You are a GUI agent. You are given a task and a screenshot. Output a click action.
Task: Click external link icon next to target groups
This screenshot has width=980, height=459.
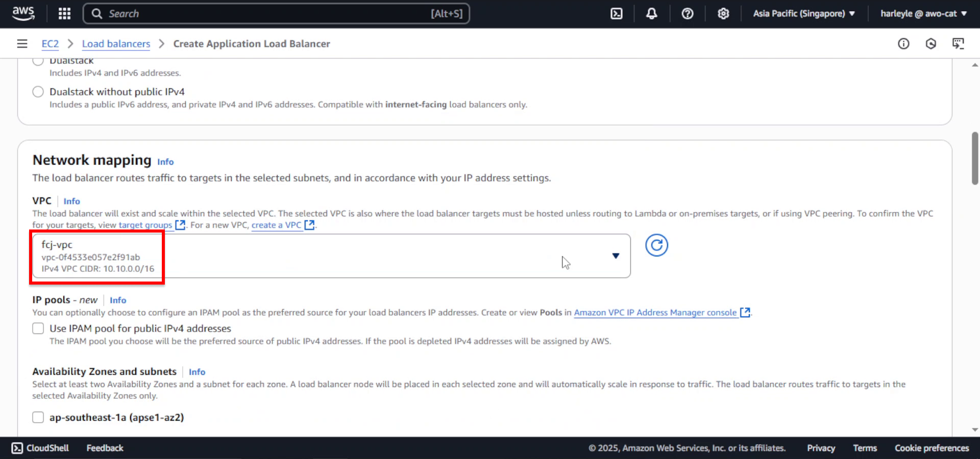click(180, 225)
